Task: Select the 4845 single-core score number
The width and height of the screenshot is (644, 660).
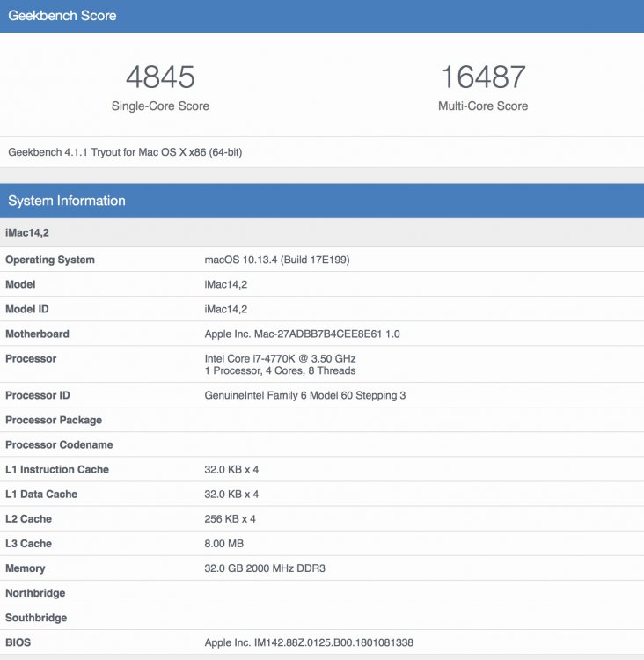Action: pyautogui.click(x=160, y=77)
